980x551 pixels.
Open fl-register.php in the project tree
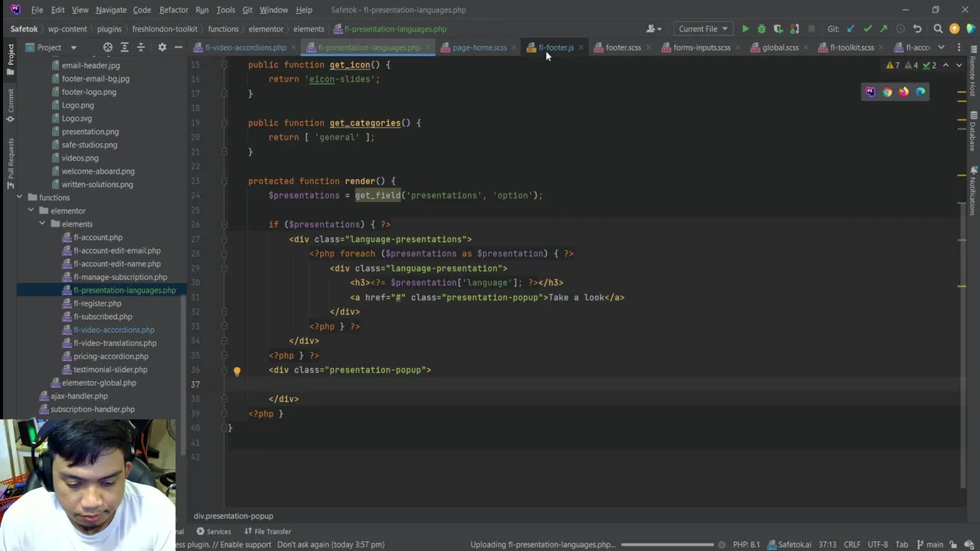(97, 303)
